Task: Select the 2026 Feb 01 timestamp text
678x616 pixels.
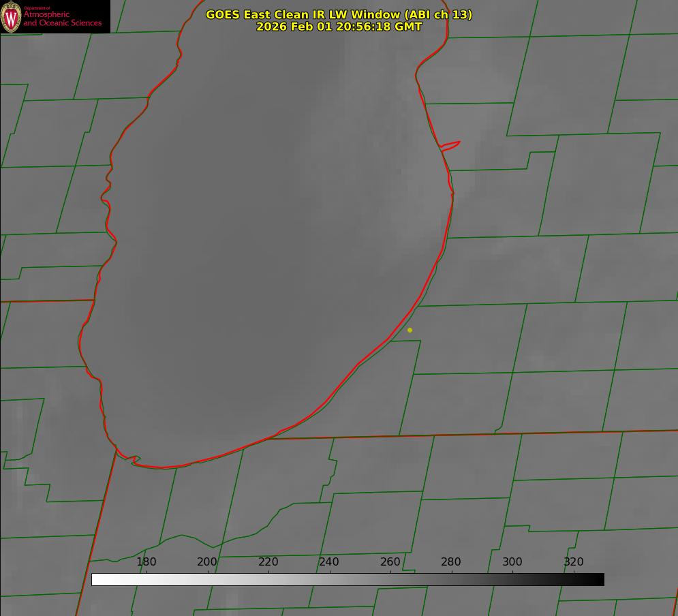Action: point(339,27)
